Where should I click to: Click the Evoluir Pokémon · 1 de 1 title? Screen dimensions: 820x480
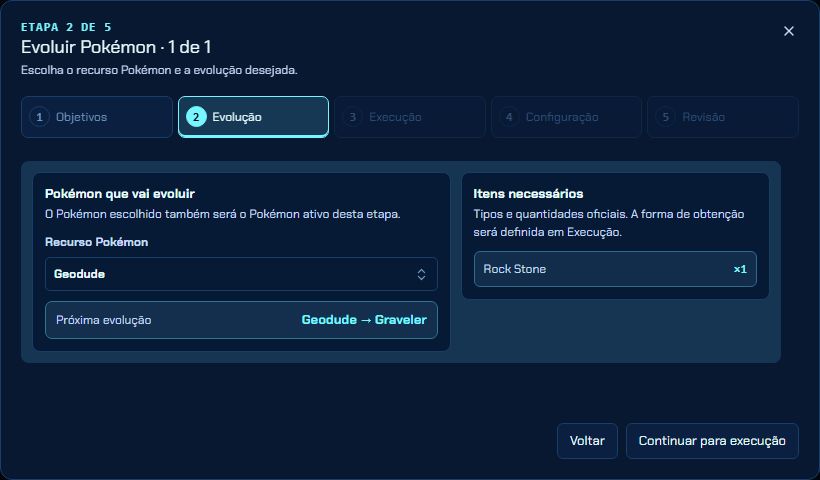click(116, 47)
